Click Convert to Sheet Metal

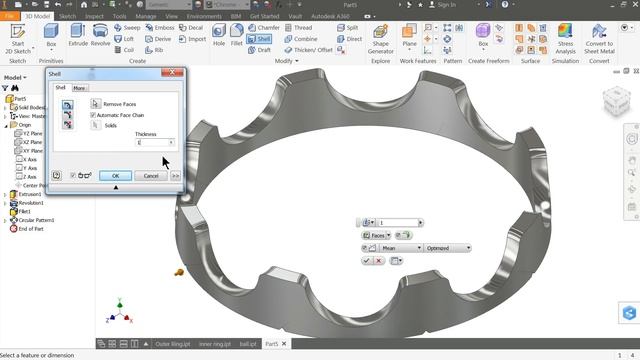(x=599, y=39)
